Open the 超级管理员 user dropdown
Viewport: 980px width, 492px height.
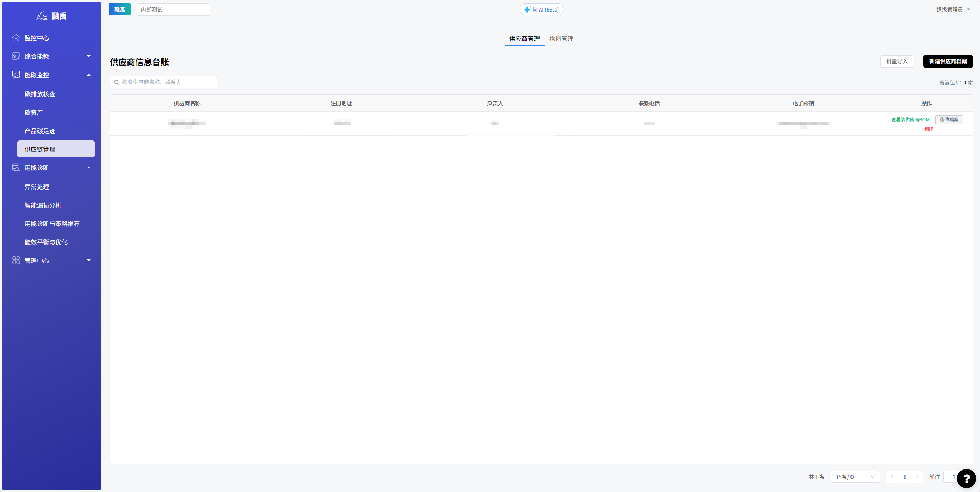[x=953, y=9]
